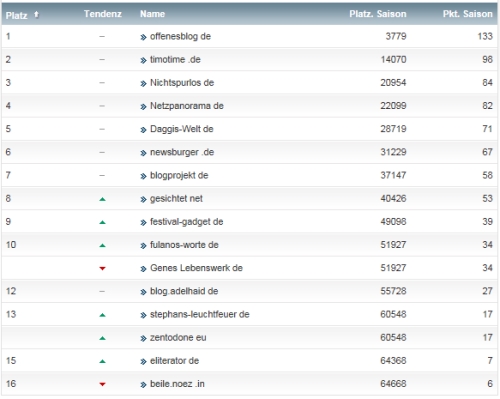Select season rank value 55728

click(x=393, y=291)
